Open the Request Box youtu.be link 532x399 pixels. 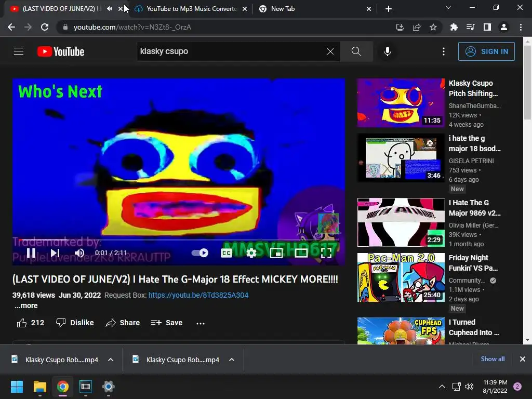point(198,295)
